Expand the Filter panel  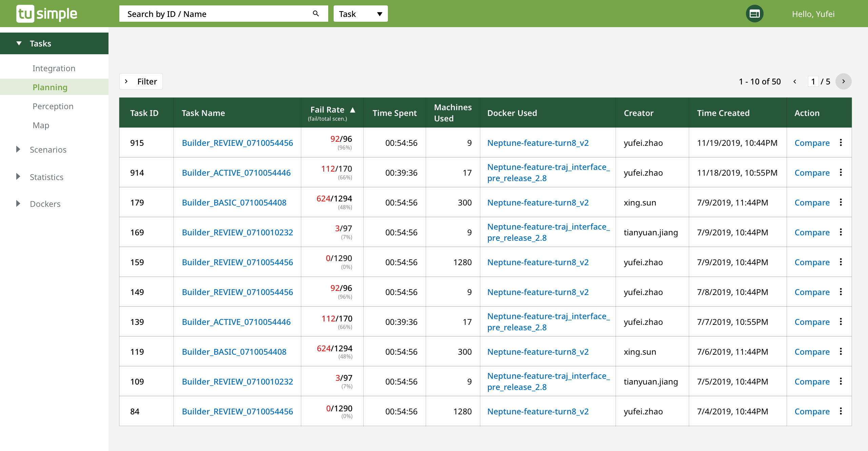141,81
